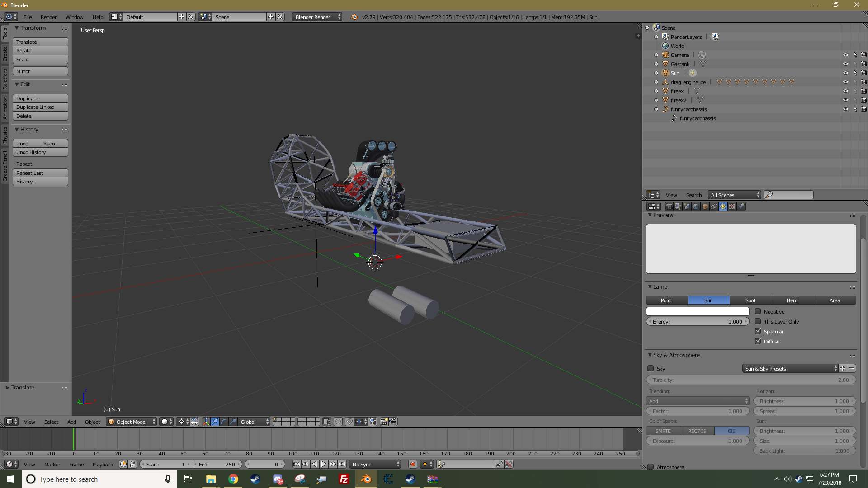Open the Sun & Sky Presets dropdown
The width and height of the screenshot is (868, 488).
pos(790,368)
